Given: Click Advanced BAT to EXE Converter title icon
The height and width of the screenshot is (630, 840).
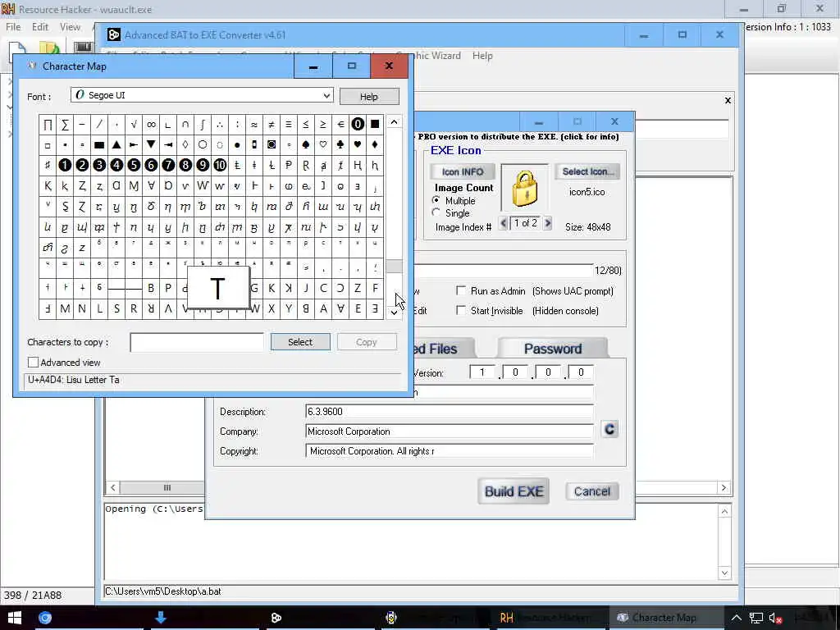Looking at the screenshot, I should (113, 34).
